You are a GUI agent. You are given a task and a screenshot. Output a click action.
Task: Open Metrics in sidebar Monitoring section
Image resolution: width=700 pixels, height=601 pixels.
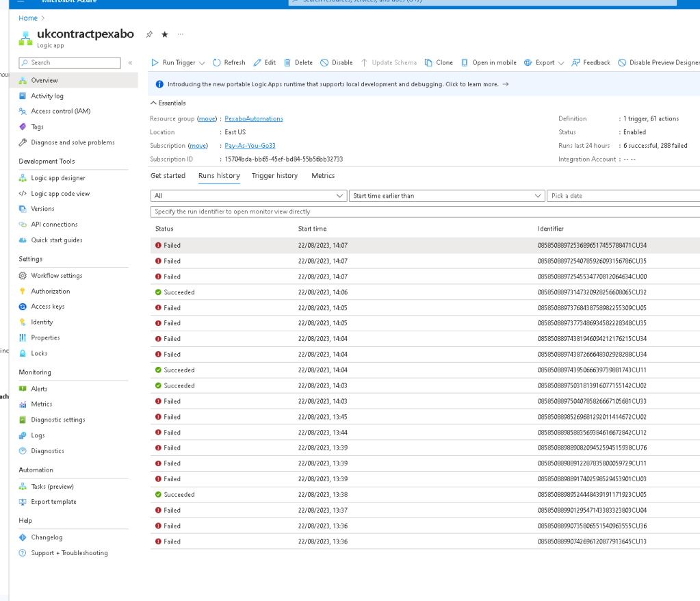pos(42,404)
